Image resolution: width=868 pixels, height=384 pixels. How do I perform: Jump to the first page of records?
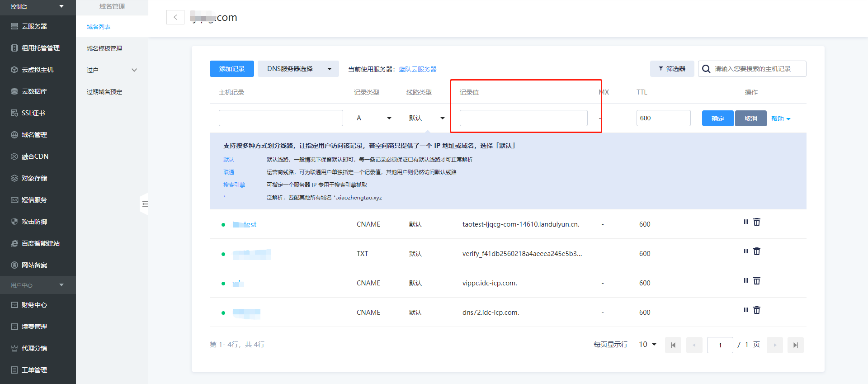pyautogui.click(x=673, y=345)
